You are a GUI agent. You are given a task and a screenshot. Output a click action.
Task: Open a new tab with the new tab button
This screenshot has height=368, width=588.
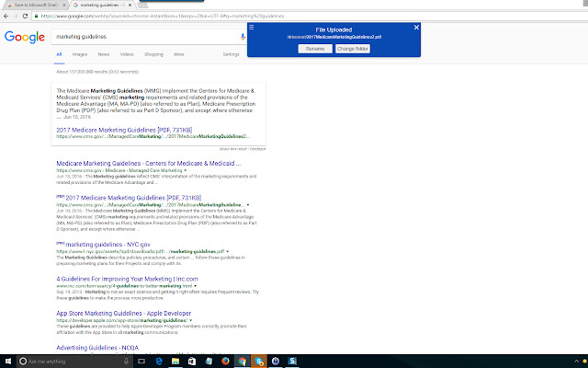(143, 5)
